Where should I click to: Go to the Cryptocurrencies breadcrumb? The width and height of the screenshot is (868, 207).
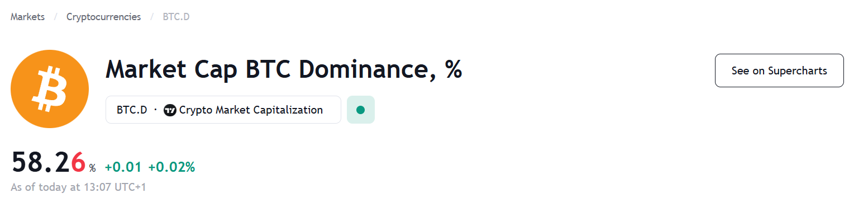coord(103,17)
